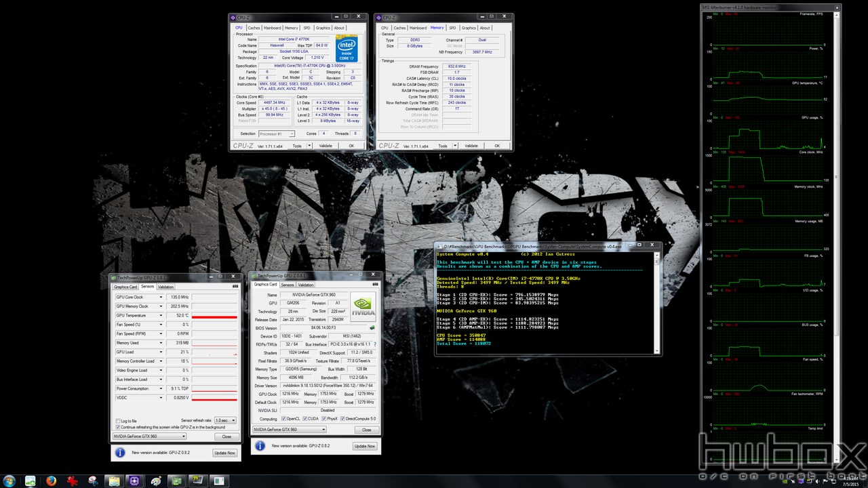Click Update Now below GPU-Z Sensors window
The width and height of the screenshot is (868, 488).
click(x=224, y=453)
